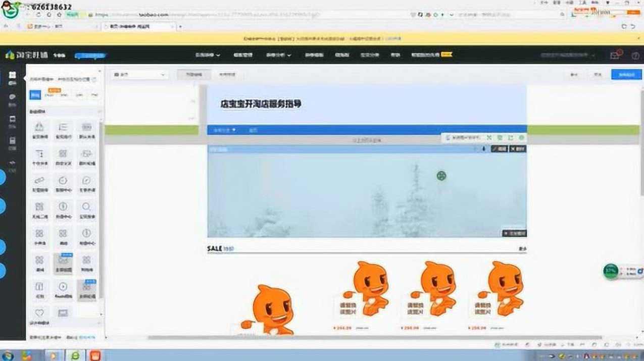Pick the 客服中心 module with the clock icon
Viewport: 644px width, 361px height.
coord(63,183)
